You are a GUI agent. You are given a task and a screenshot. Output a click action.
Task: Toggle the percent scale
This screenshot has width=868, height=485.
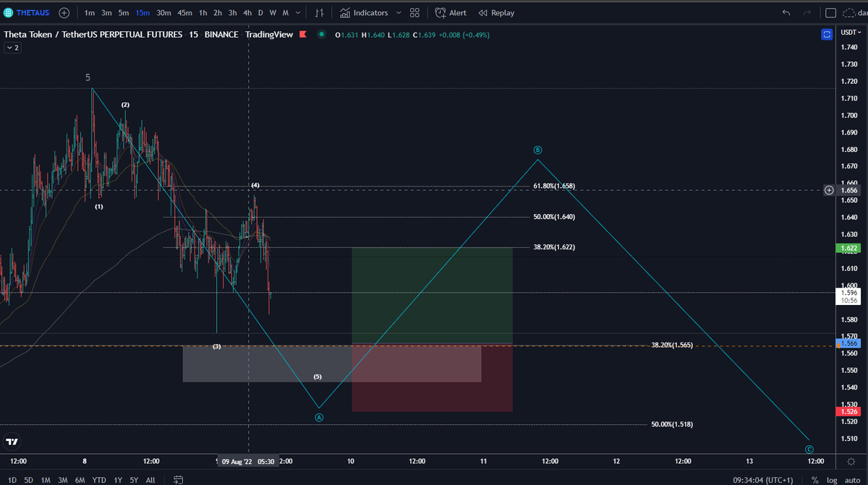point(814,479)
